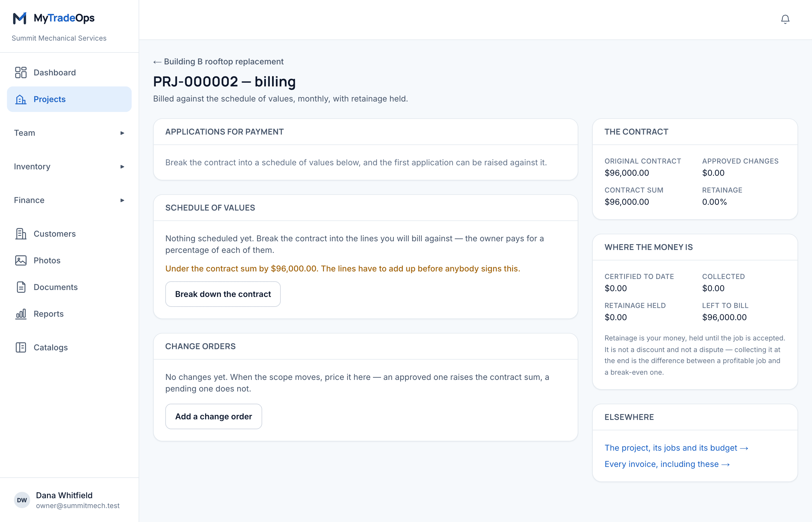Open the Customers page
The height and width of the screenshot is (522, 812).
[69, 234]
